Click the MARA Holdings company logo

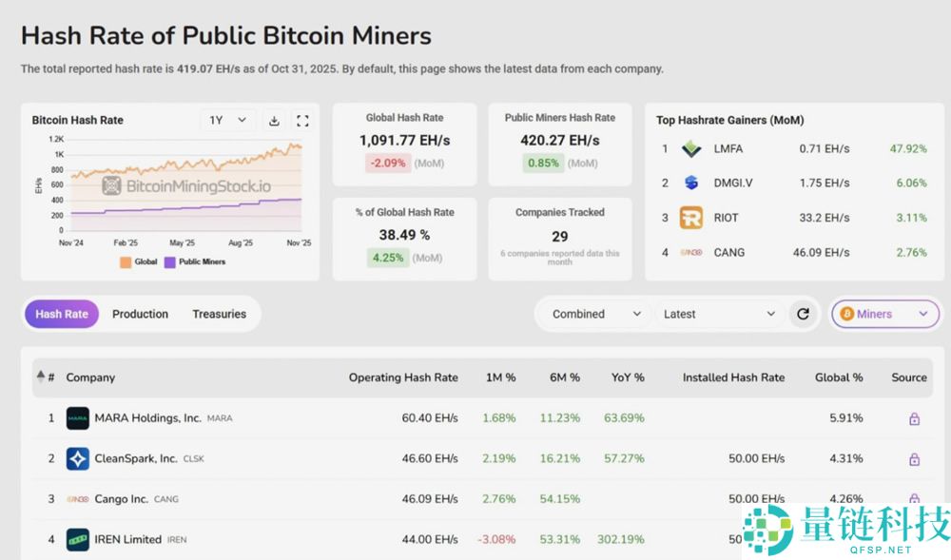click(x=78, y=418)
